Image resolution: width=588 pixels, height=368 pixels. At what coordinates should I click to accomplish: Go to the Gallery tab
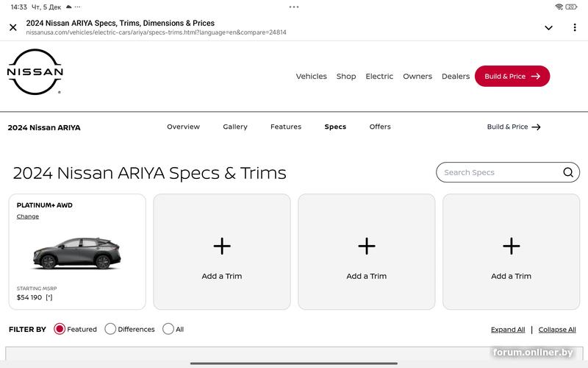(x=235, y=127)
